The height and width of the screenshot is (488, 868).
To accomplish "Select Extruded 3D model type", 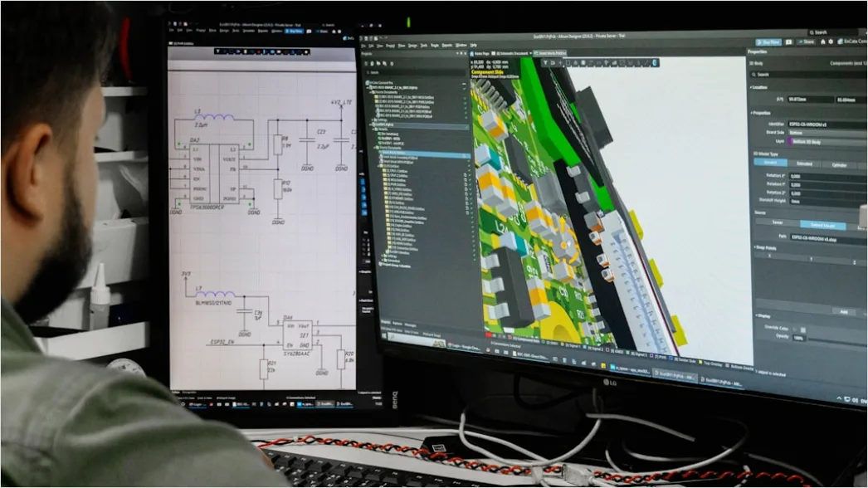I will pyautogui.click(x=805, y=163).
